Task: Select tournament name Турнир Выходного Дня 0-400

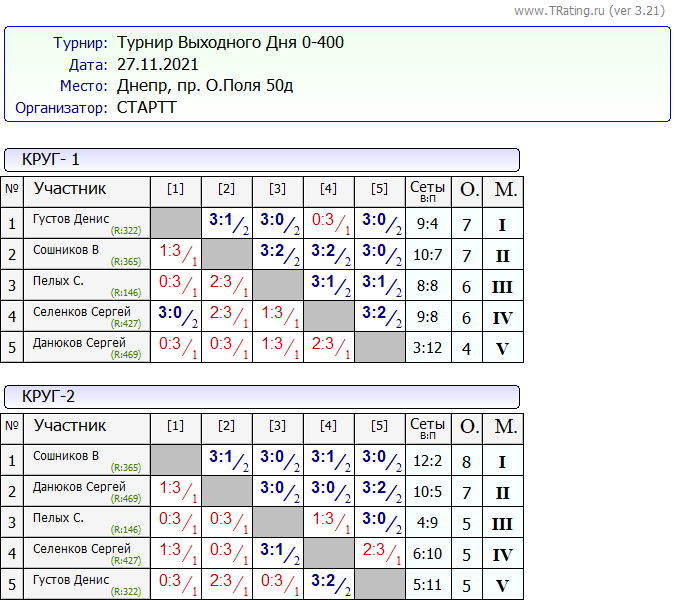Action: tap(231, 43)
